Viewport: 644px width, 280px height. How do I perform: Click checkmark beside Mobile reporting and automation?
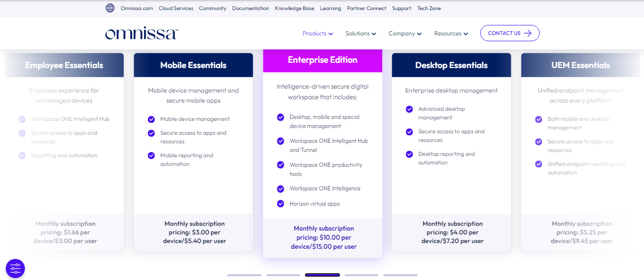tap(151, 156)
